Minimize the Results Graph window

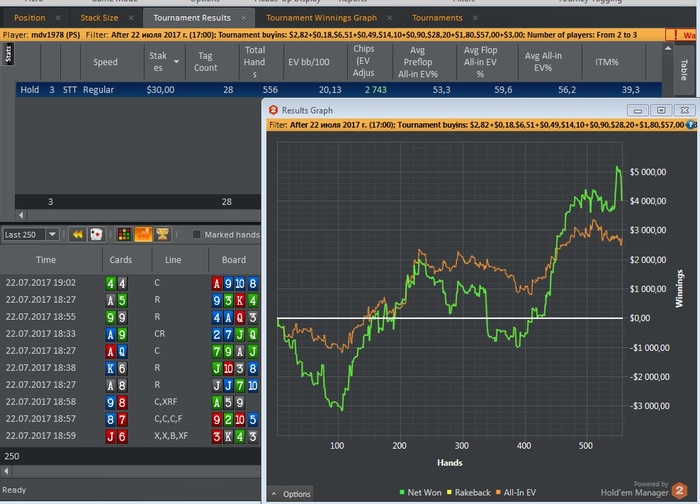(638, 110)
